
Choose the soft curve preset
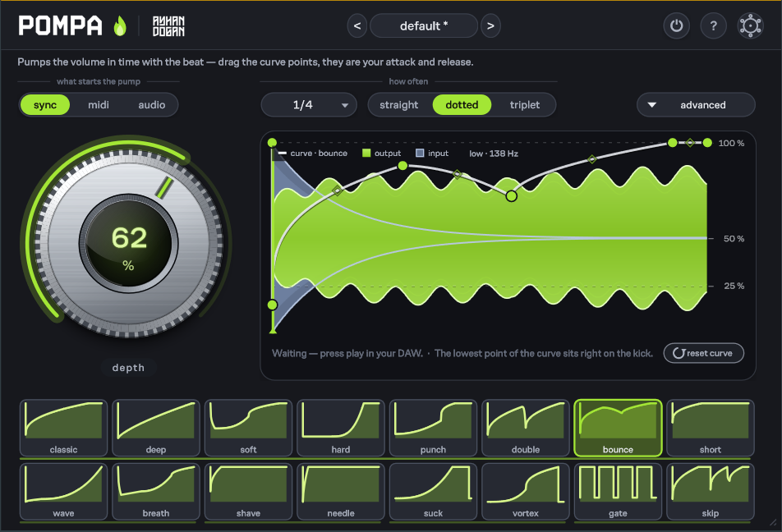[x=248, y=428]
